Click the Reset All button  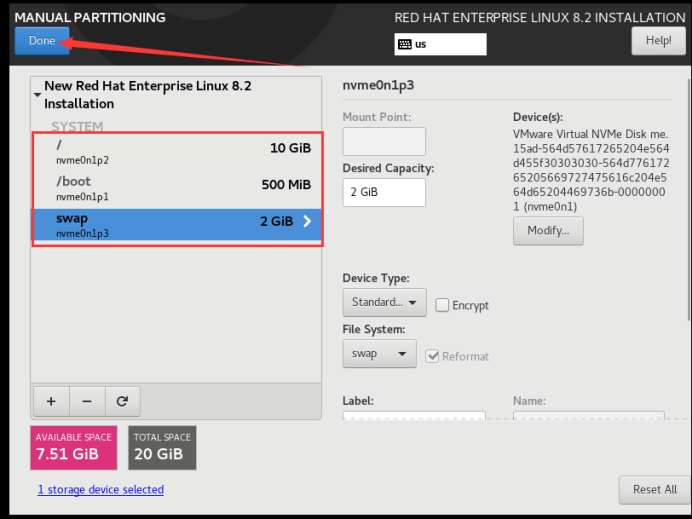(654, 489)
